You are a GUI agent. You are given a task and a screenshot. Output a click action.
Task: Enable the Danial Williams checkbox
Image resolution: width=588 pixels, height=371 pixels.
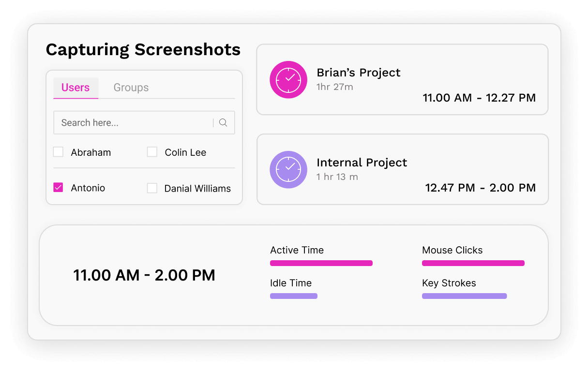click(x=152, y=188)
